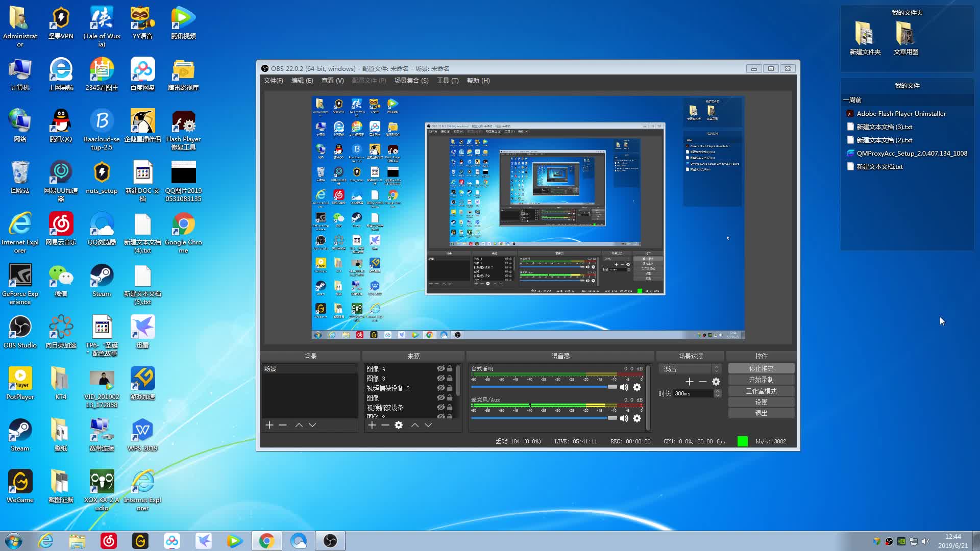Add a new scene with plus icon
The width and height of the screenshot is (980, 551).
269,425
